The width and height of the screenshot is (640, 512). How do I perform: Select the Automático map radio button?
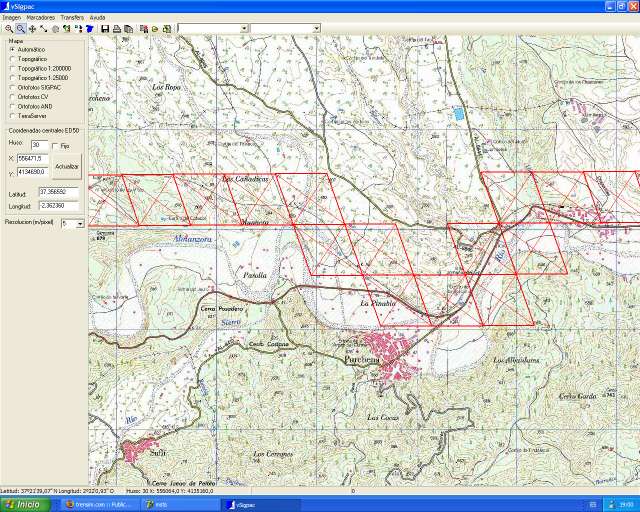coord(12,49)
